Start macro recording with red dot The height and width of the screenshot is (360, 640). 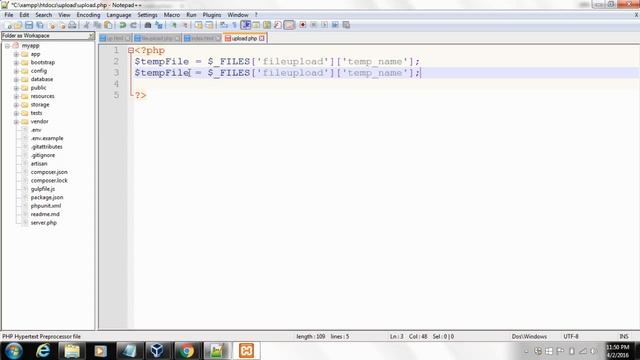point(302,25)
